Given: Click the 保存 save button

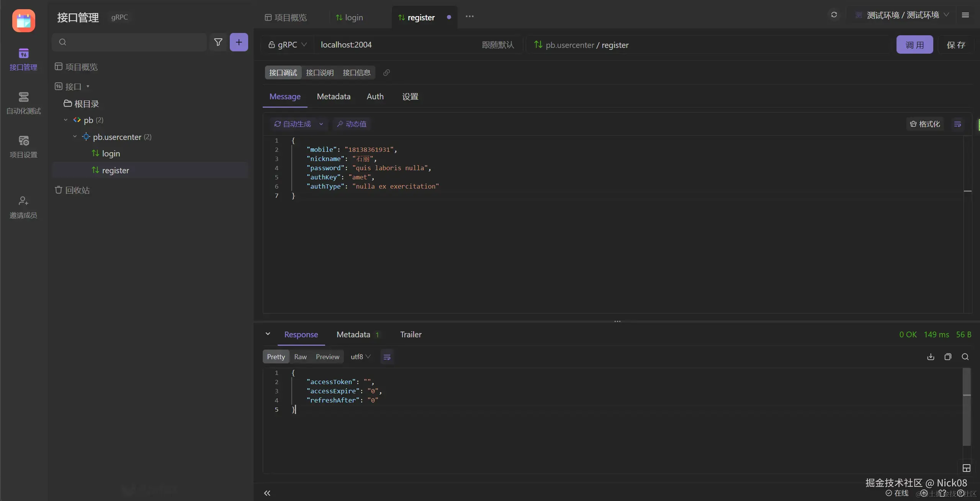Looking at the screenshot, I should [955, 45].
